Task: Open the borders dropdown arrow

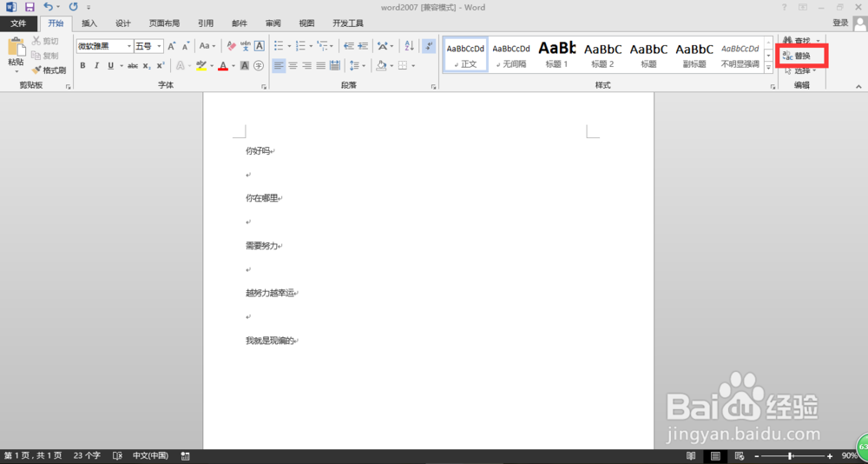Action: [x=413, y=66]
